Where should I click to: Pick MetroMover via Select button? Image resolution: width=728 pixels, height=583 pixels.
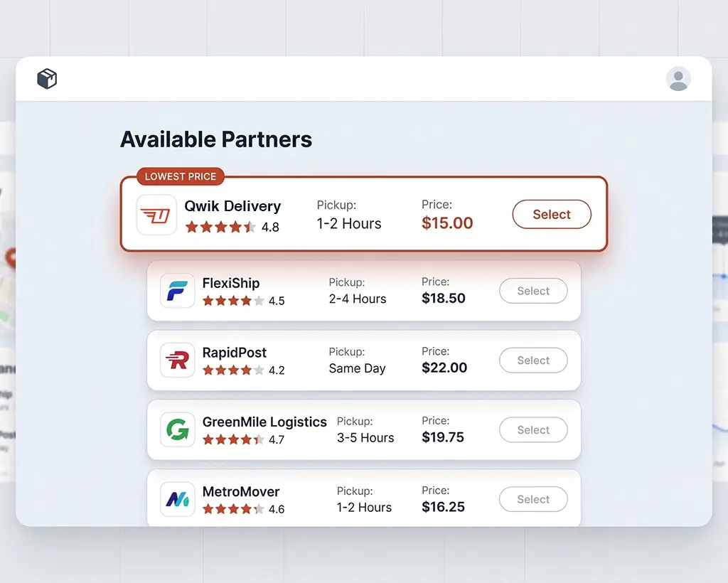533,499
